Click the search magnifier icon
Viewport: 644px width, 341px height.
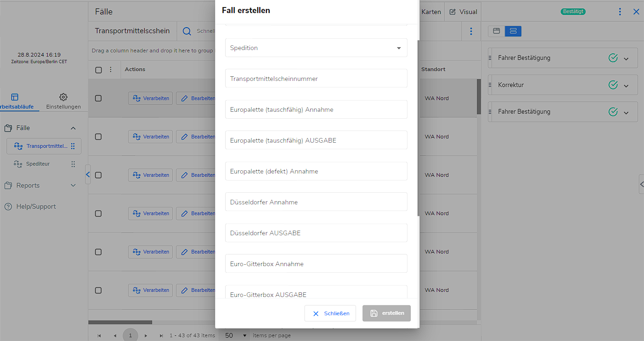tap(187, 31)
